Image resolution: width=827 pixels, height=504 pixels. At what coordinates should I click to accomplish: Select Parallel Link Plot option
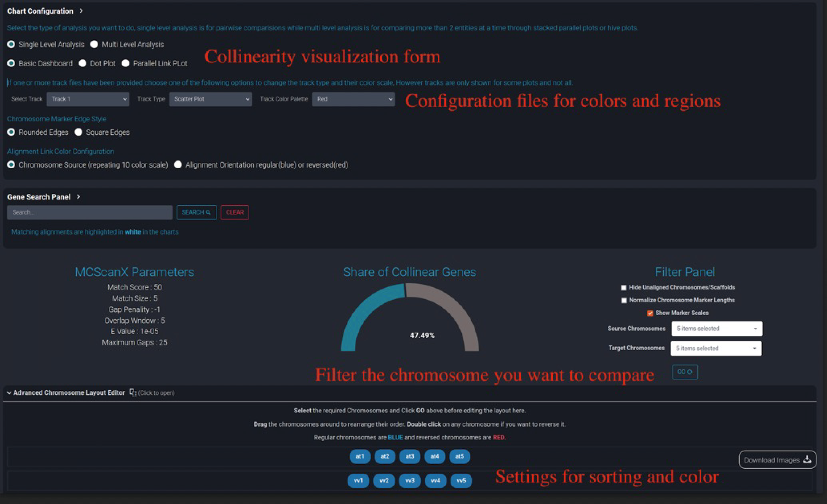(126, 63)
